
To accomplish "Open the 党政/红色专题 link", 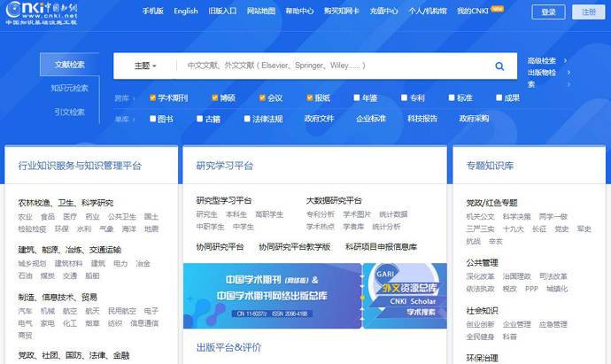I will tap(491, 203).
